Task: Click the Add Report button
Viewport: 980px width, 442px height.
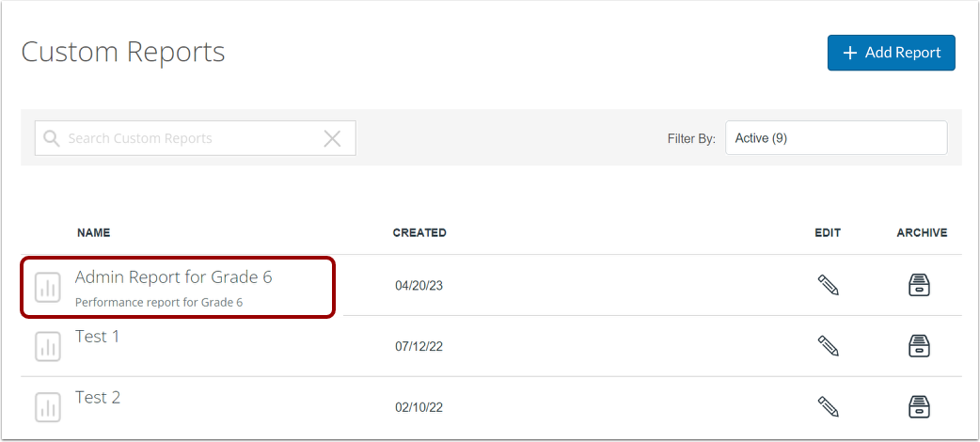Action: click(x=892, y=53)
